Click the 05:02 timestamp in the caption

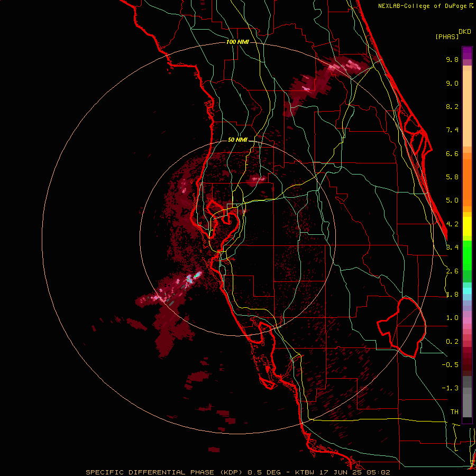[378, 472]
